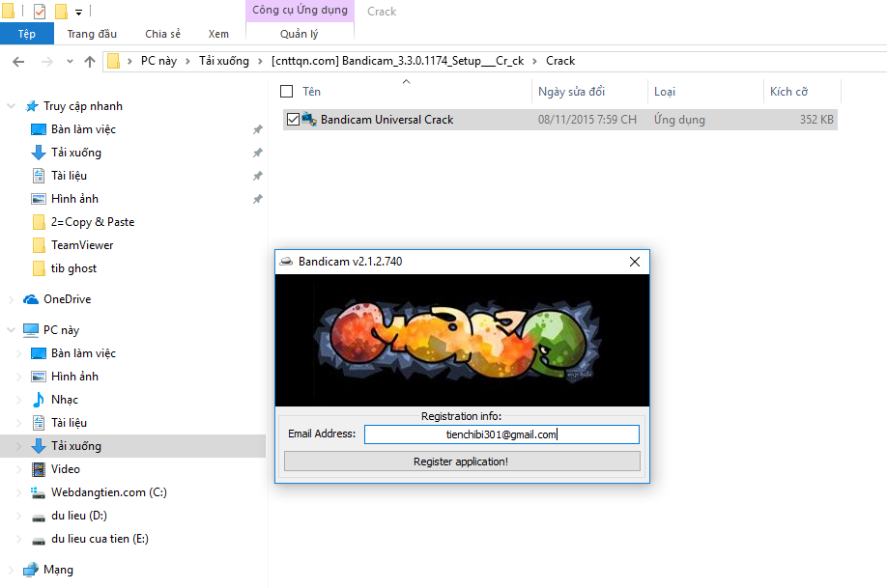
Task: Select the OneDrive cloud icon
Action: click(x=31, y=299)
